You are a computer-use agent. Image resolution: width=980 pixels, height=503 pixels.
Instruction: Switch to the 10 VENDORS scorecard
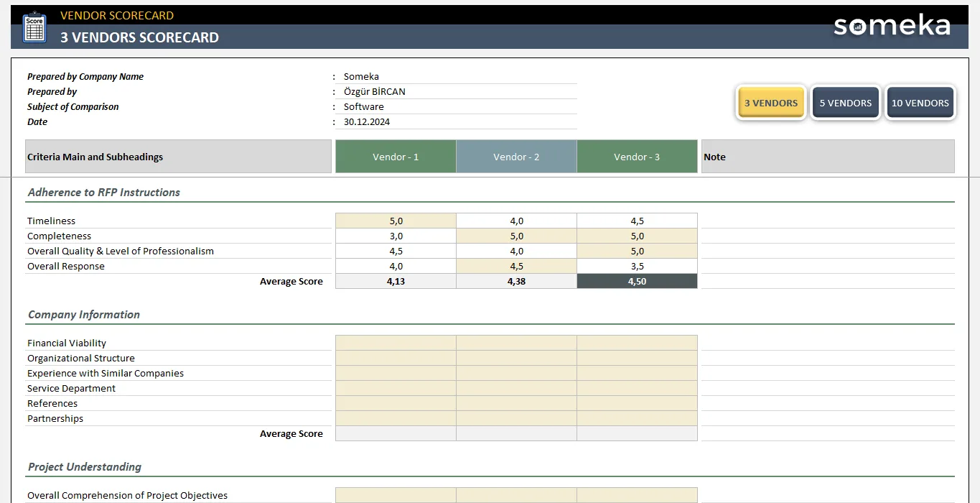pos(920,103)
